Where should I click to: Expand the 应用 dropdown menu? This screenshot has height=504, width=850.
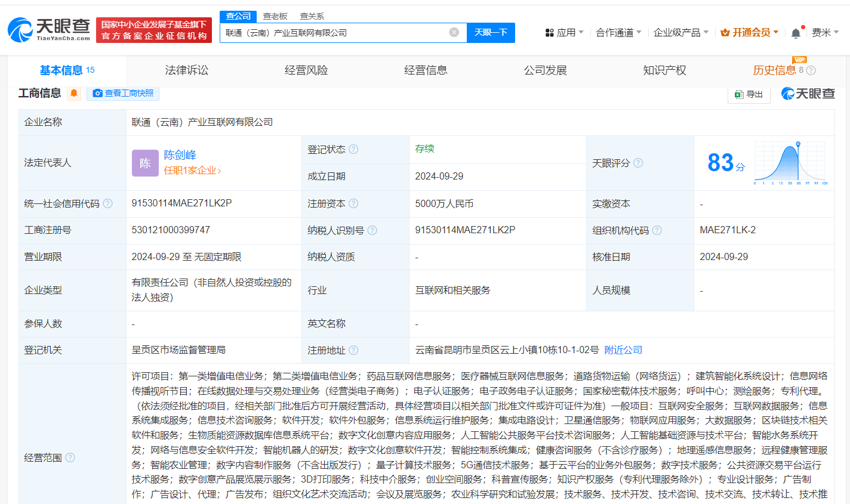[x=564, y=32]
